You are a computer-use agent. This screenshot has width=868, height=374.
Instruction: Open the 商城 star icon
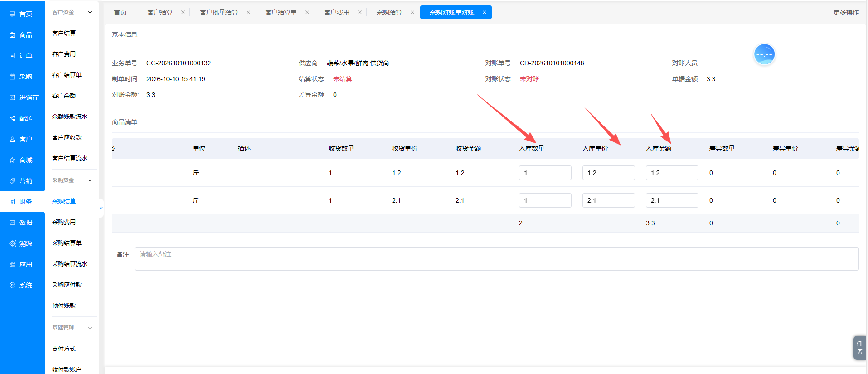point(12,160)
